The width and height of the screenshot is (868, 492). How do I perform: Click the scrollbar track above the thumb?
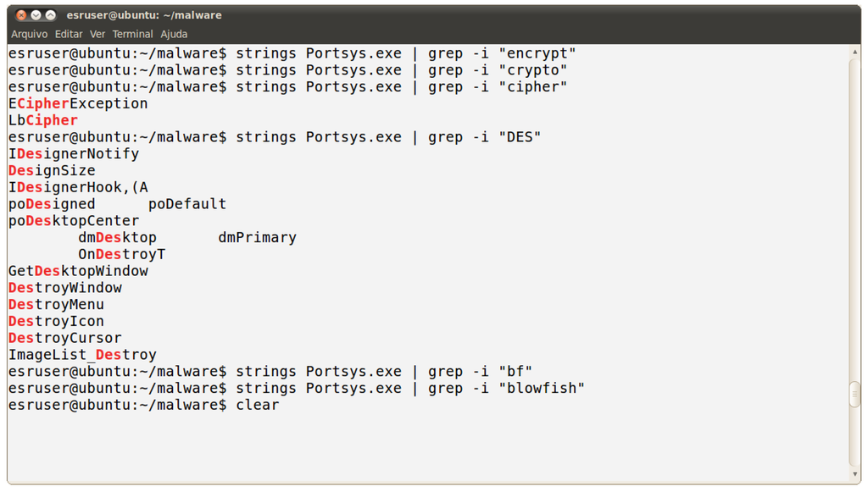coord(854,212)
